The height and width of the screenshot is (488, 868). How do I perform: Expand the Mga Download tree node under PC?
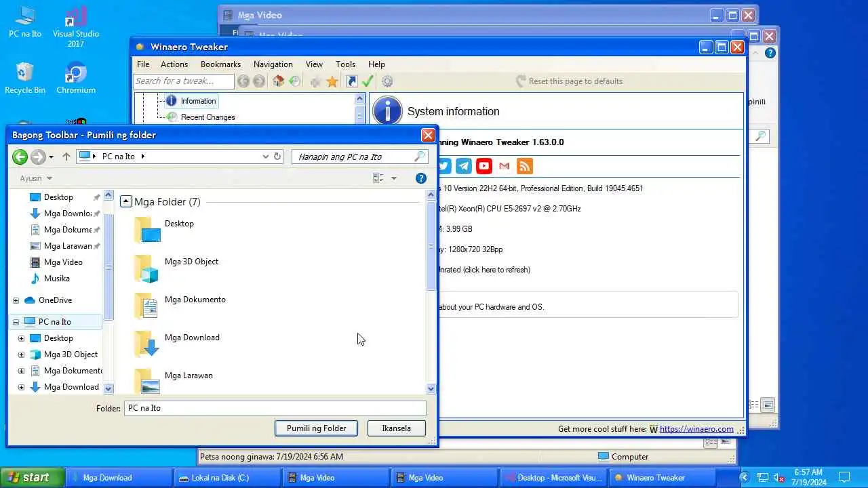pyautogui.click(x=21, y=387)
